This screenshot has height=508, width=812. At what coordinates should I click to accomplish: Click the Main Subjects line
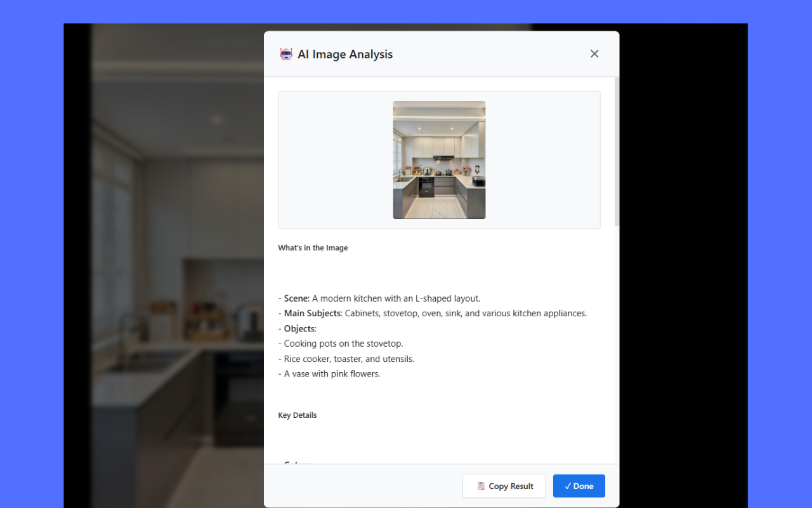(433, 313)
